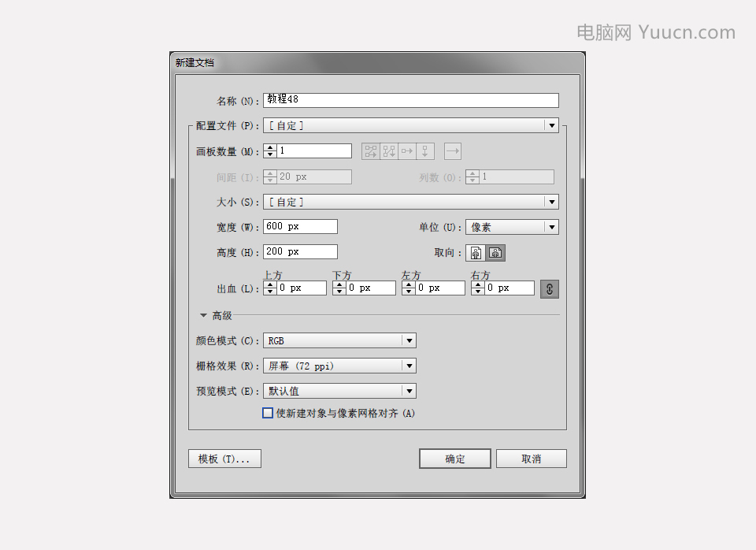This screenshot has height=550, width=756.
Task: Click the 模板 templates button
Action: tap(224, 459)
